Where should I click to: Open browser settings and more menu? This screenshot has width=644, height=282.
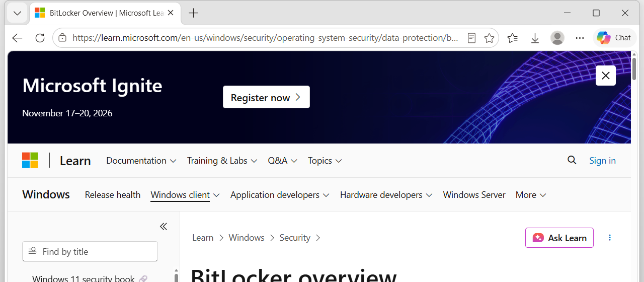click(x=580, y=38)
